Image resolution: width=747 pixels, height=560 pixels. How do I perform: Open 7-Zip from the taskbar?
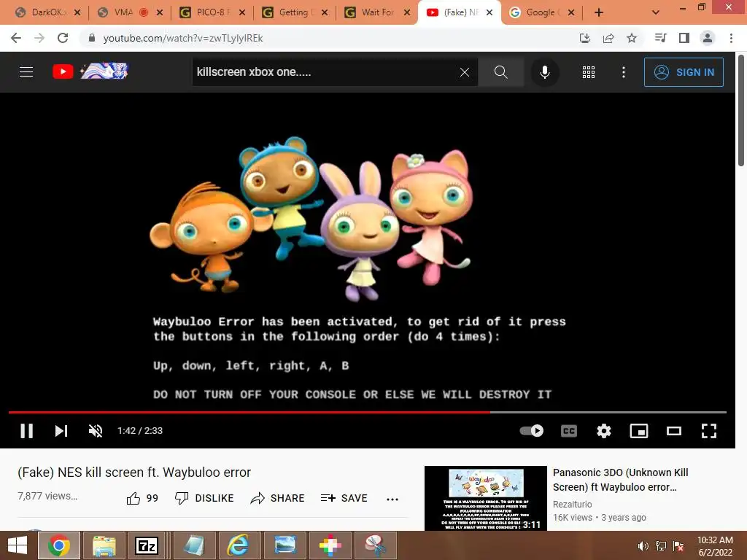[x=147, y=545]
